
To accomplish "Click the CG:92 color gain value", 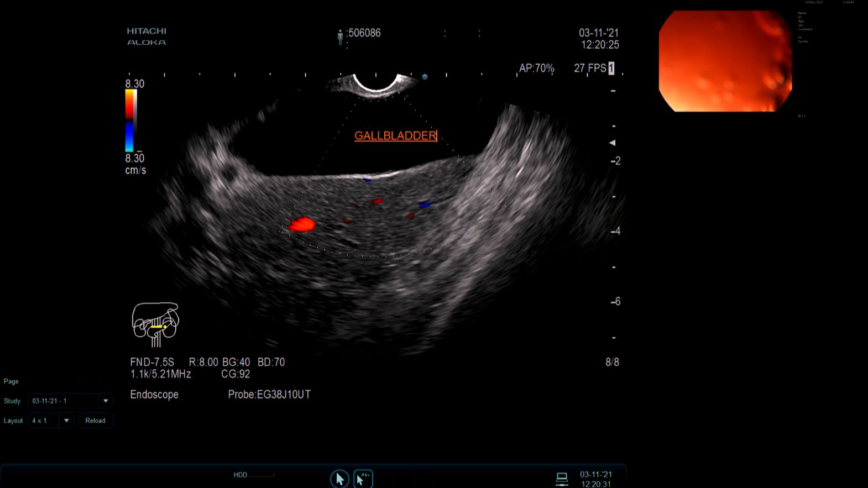I will click(x=236, y=374).
